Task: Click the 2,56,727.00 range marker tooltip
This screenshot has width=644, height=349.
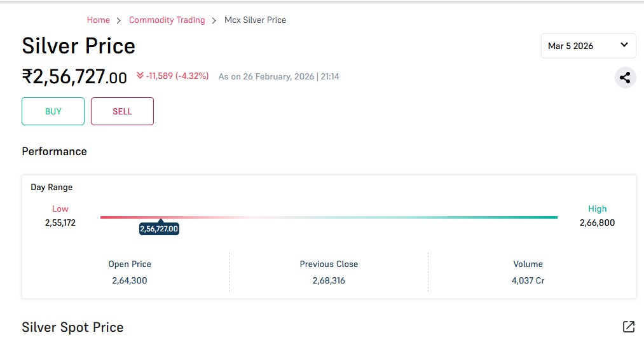Action: click(x=159, y=229)
